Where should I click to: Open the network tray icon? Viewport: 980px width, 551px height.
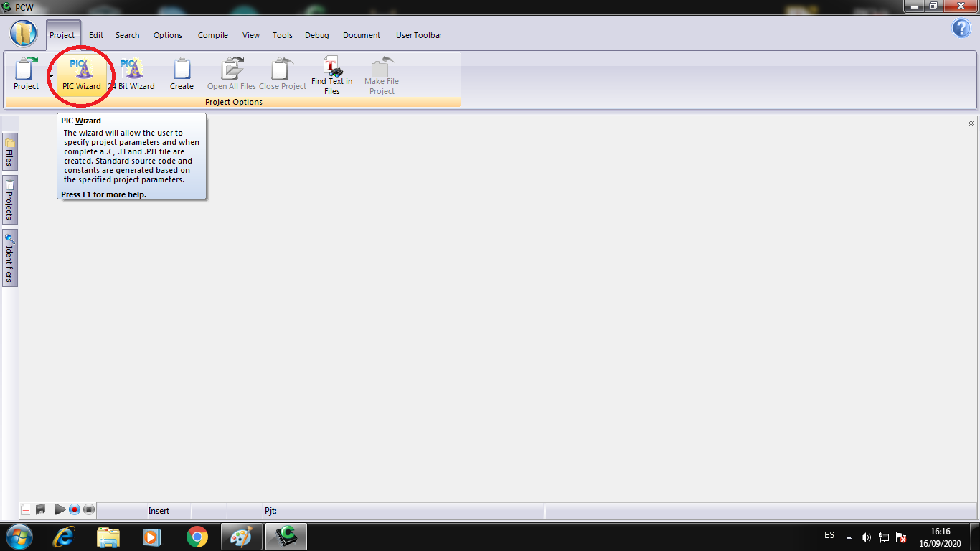coord(884,537)
